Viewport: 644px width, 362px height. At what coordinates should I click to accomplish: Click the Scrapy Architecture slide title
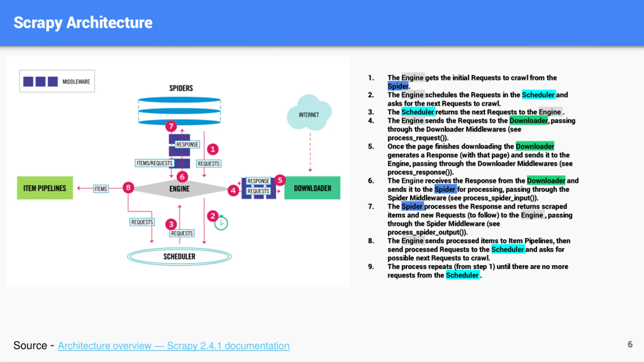[83, 23]
